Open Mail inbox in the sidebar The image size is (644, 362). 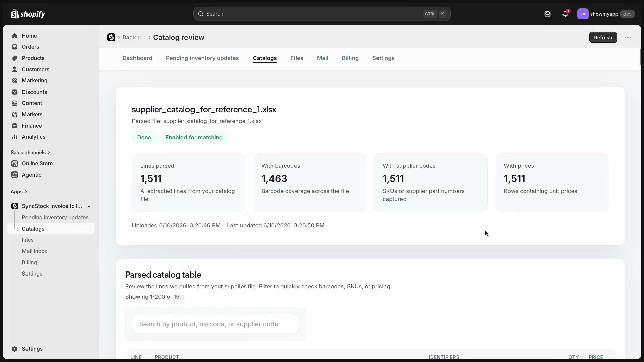(x=35, y=251)
